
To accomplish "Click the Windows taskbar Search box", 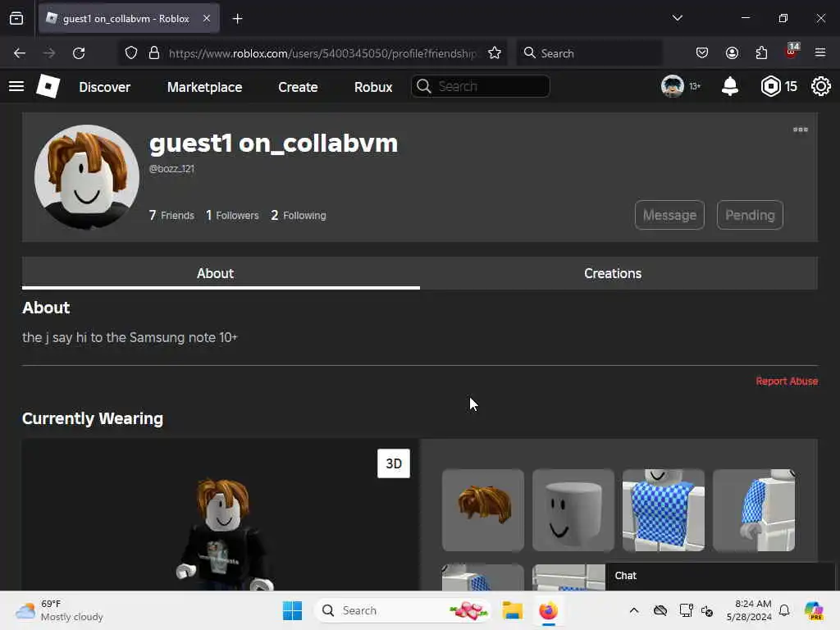I will click(x=403, y=610).
